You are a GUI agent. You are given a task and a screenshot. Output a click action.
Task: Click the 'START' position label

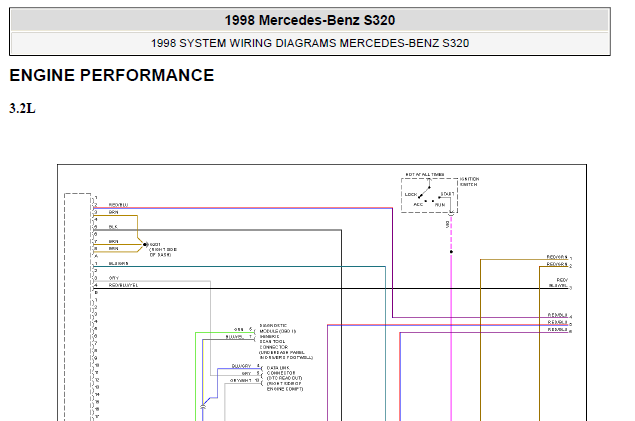click(447, 194)
